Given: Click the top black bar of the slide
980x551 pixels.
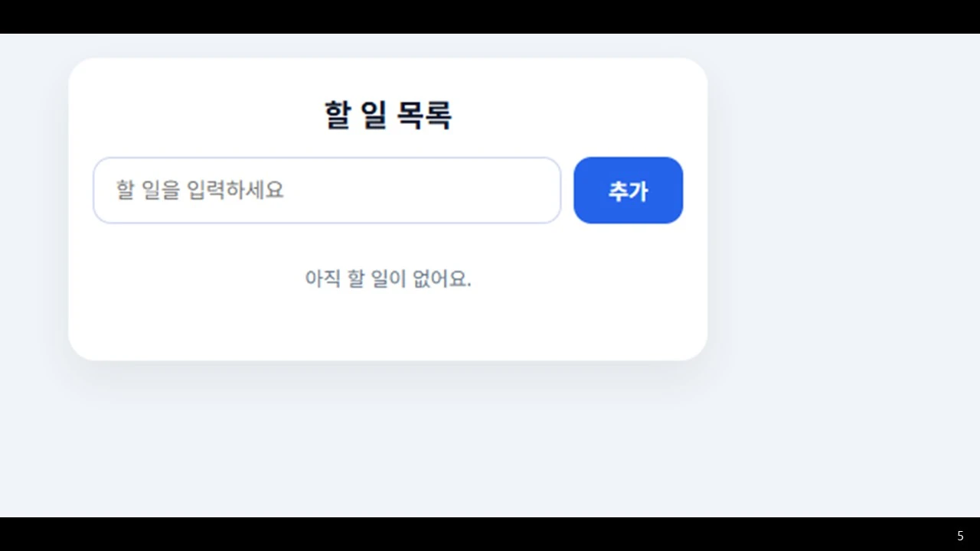Looking at the screenshot, I should tap(490, 15).
